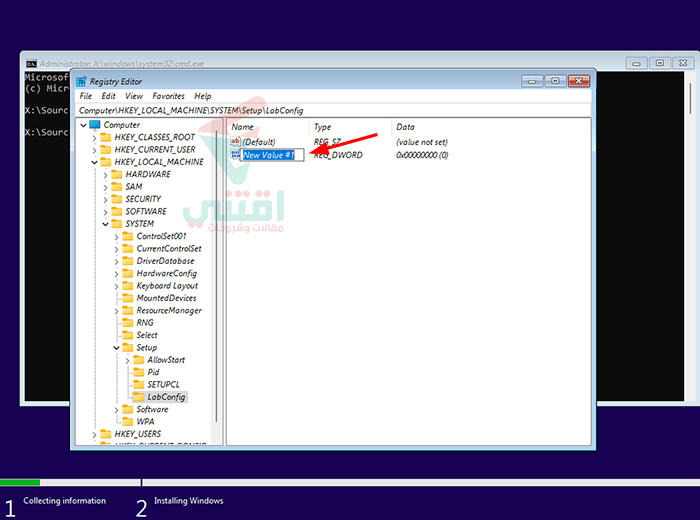Collapse the Setup key chevron

pyautogui.click(x=116, y=348)
